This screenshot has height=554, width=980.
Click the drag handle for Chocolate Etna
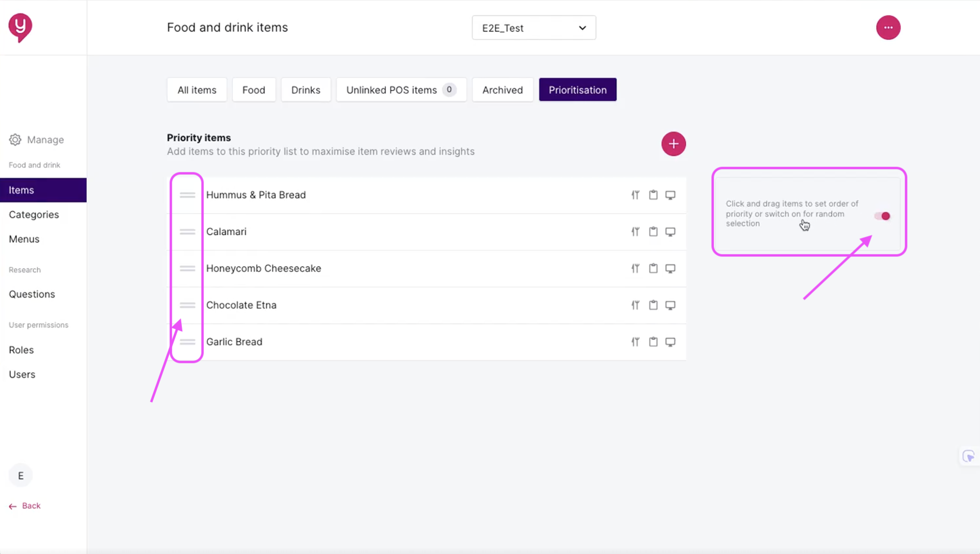(187, 305)
